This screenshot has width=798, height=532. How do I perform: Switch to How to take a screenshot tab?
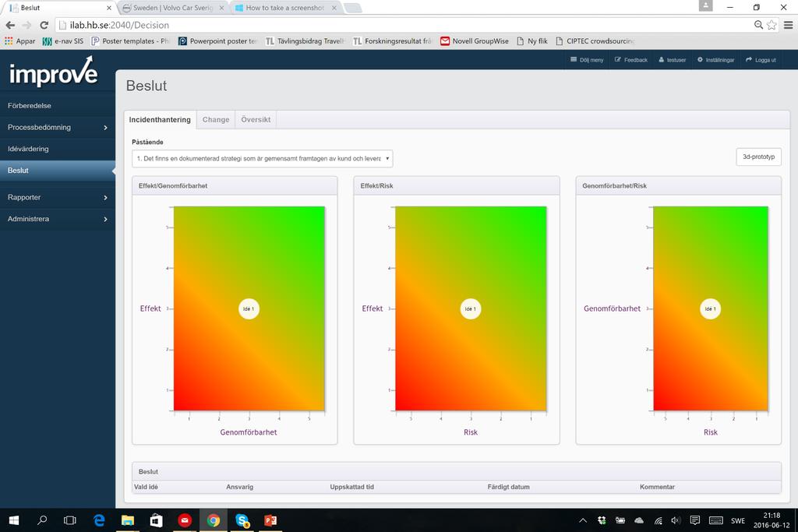coord(285,8)
